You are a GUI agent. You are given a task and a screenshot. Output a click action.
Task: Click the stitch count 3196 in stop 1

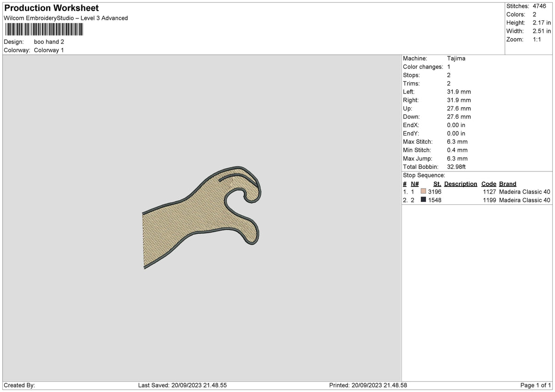[435, 192]
